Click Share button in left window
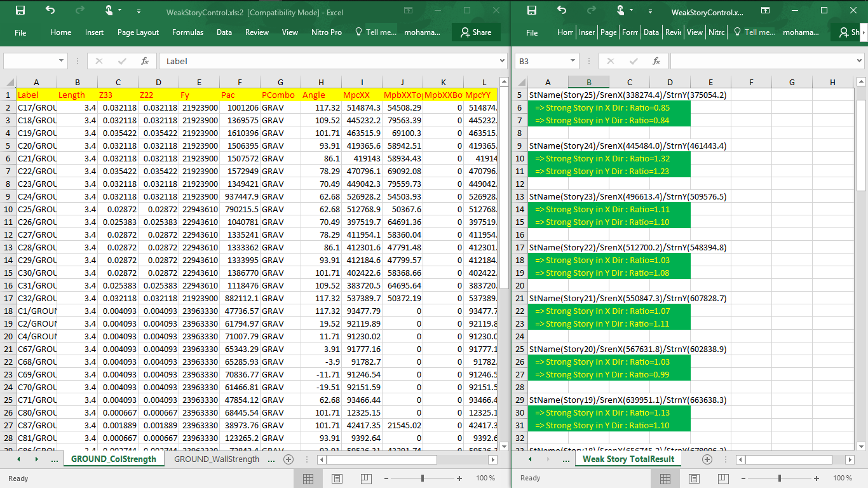Screen dimensions: 868x488 (475, 32)
